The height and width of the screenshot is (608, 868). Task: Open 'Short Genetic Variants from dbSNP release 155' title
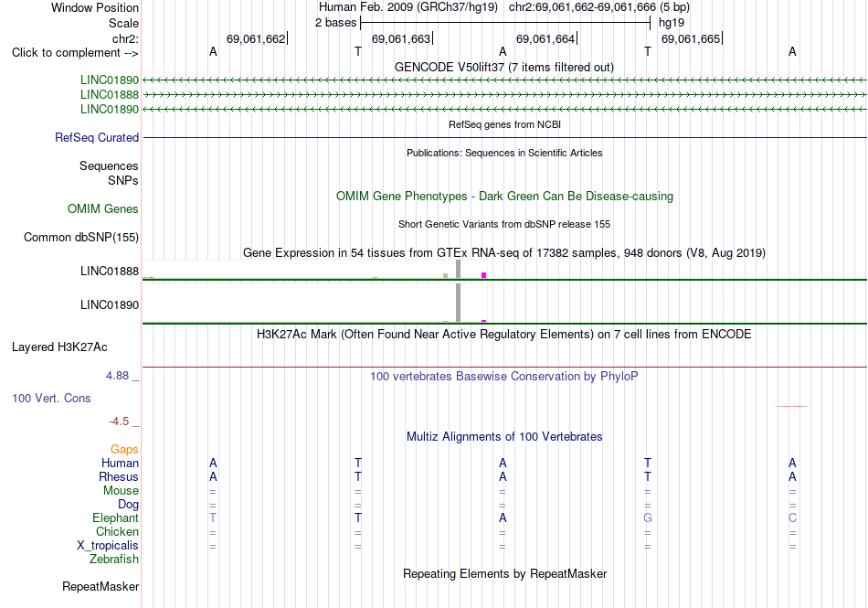click(504, 224)
